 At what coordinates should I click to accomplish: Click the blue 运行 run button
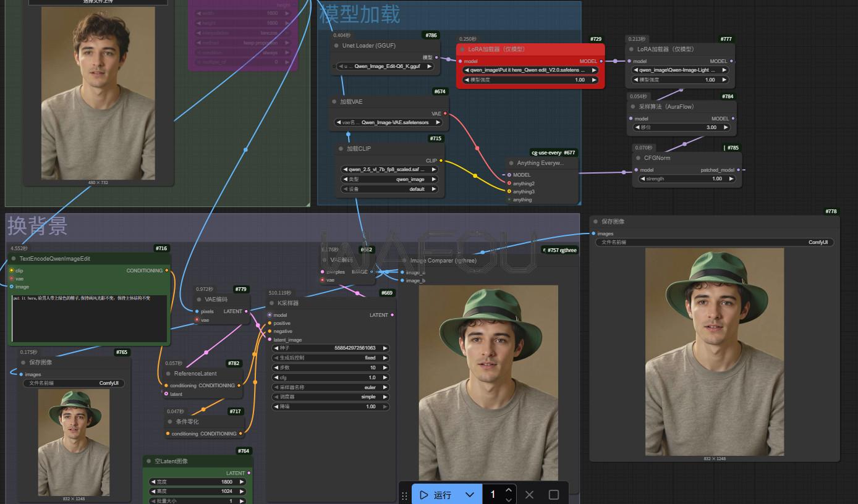pos(436,495)
